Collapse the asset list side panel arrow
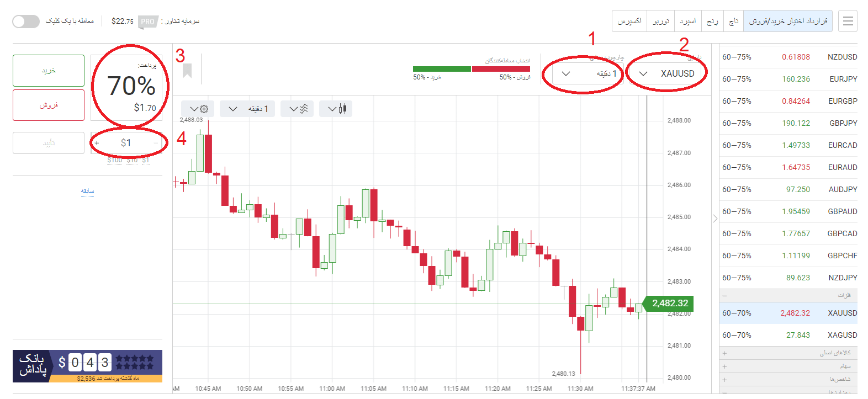 pyautogui.click(x=715, y=219)
